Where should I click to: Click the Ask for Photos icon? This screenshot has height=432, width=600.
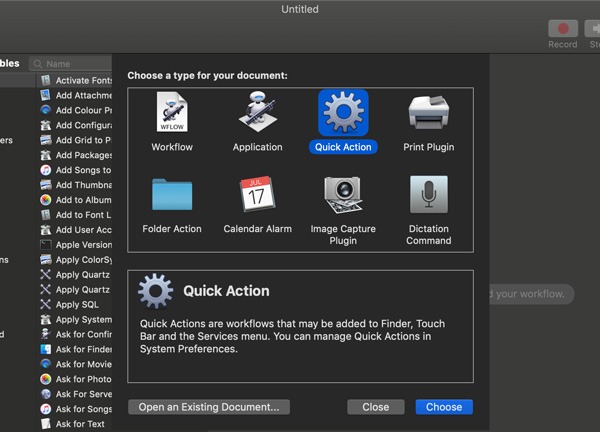point(46,379)
